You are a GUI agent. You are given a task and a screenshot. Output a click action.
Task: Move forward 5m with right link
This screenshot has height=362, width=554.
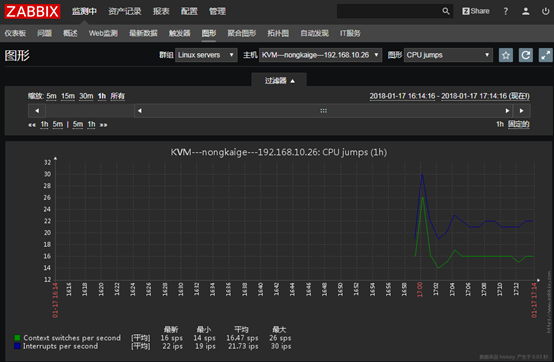pos(78,124)
